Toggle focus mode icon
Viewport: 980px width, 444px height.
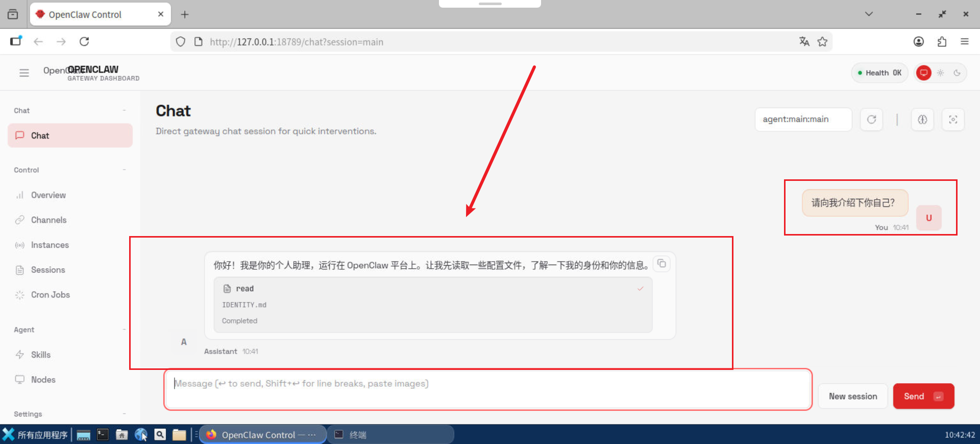(953, 120)
